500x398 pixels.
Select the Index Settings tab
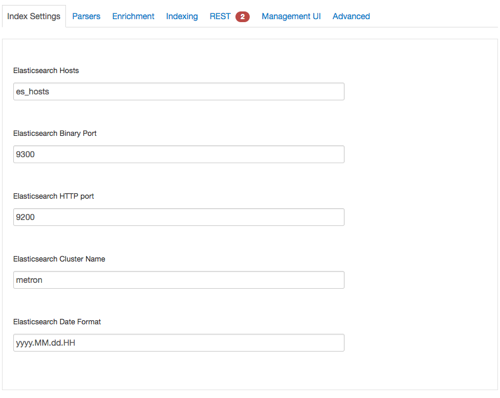(34, 16)
